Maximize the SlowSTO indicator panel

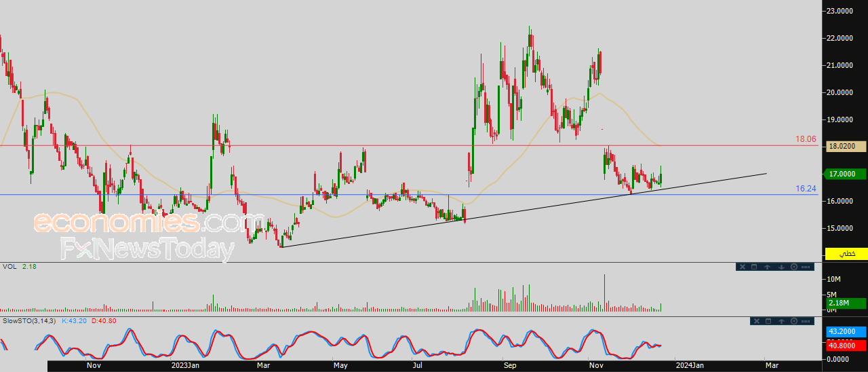pyautogui.click(x=768, y=320)
